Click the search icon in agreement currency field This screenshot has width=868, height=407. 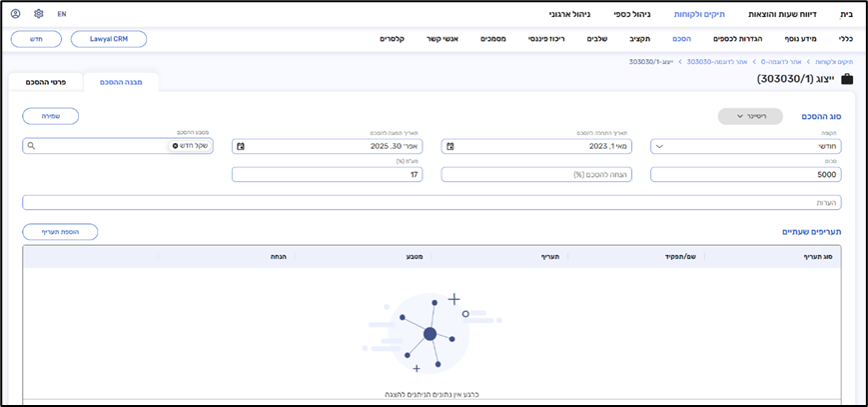click(x=32, y=146)
